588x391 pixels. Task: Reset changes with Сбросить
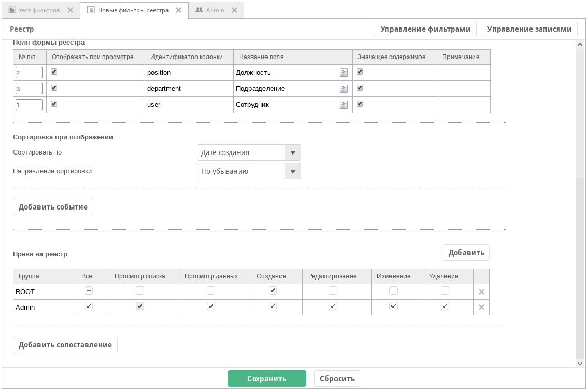[x=337, y=379]
